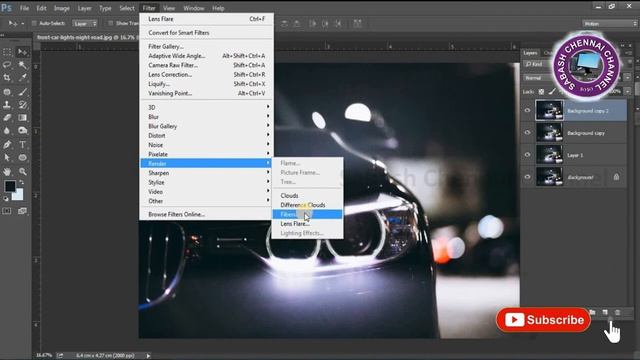Select the Clone Stamp tool
The image size is (640, 360).
point(7,105)
